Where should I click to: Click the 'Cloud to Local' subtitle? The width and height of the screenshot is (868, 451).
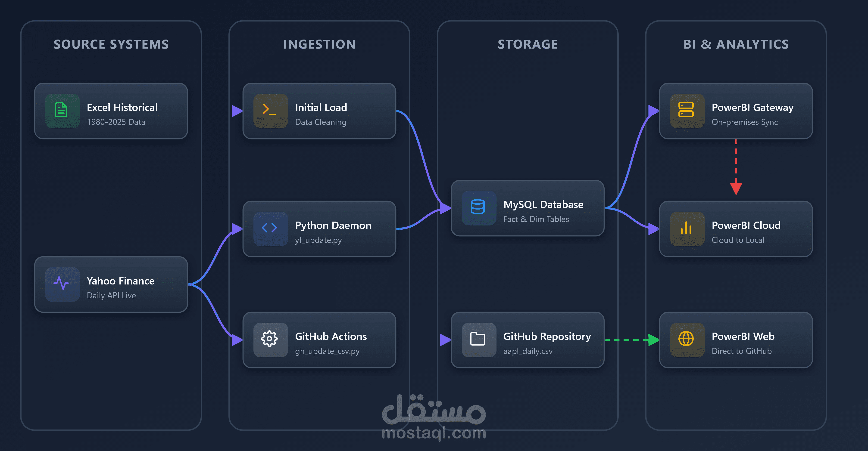tap(738, 240)
